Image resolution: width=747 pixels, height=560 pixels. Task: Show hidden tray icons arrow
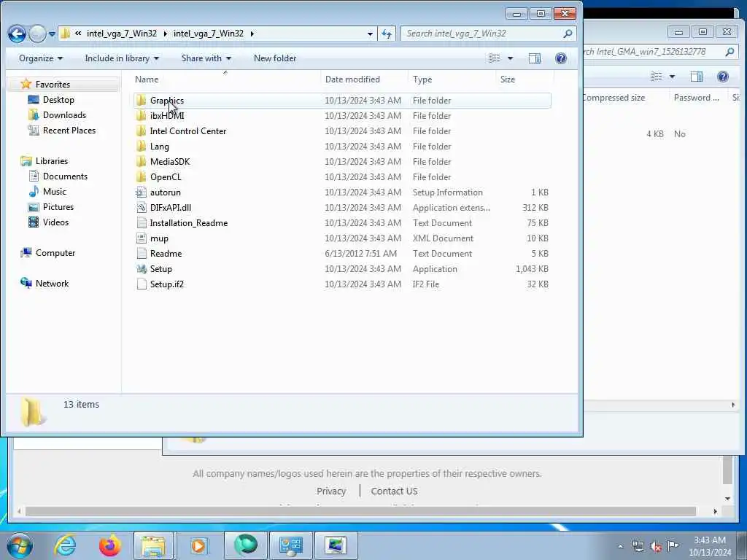[620, 547]
